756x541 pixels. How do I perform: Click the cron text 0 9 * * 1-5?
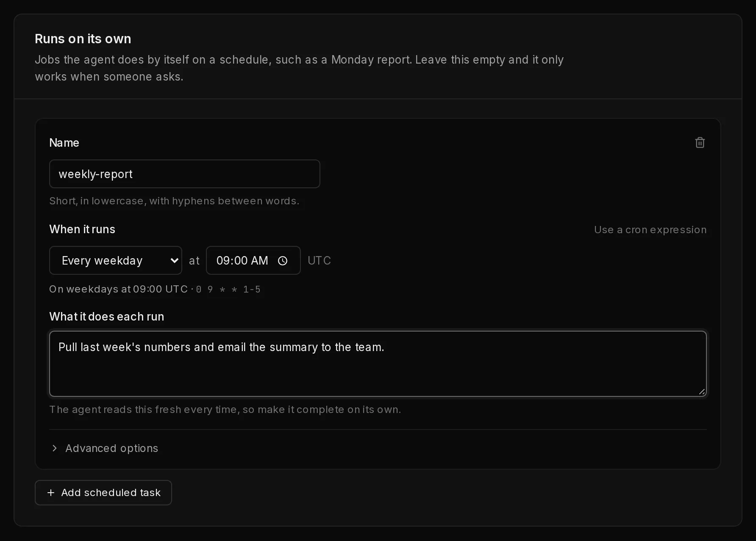[228, 290]
